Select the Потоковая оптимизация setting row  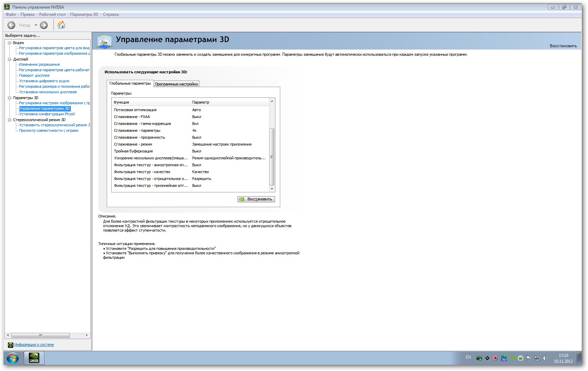[x=190, y=110]
